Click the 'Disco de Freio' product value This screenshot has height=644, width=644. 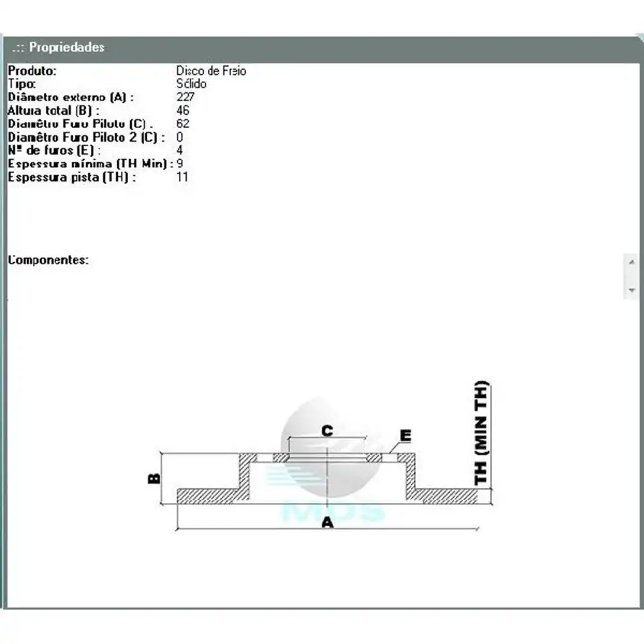click(211, 71)
